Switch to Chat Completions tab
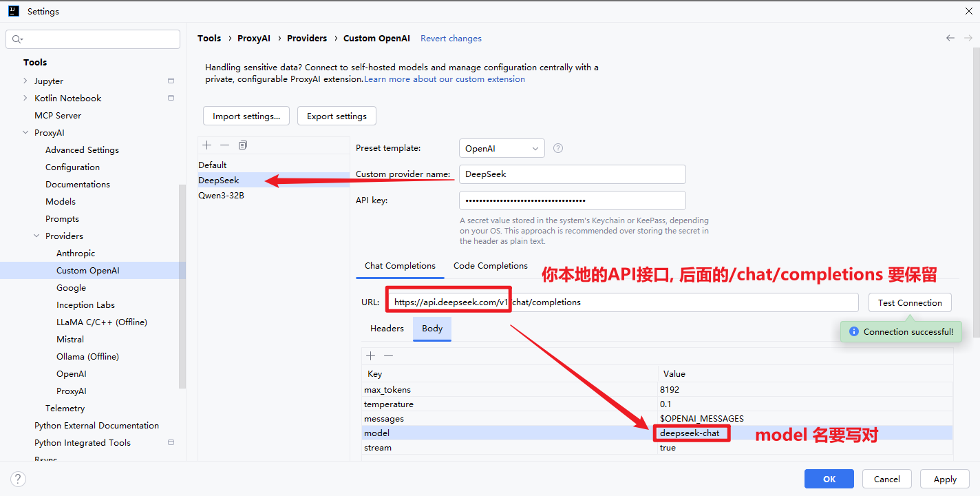Image resolution: width=980 pixels, height=496 pixels. click(x=400, y=266)
